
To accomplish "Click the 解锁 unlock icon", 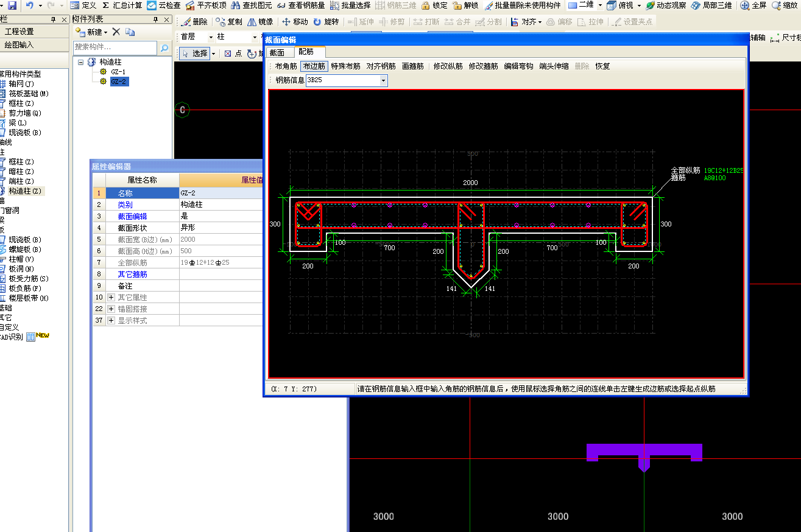I will [x=465, y=5].
